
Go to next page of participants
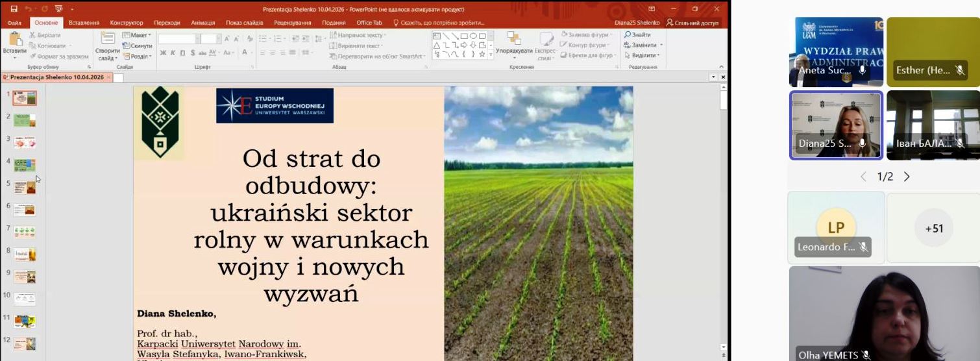(x=907, y=177)
